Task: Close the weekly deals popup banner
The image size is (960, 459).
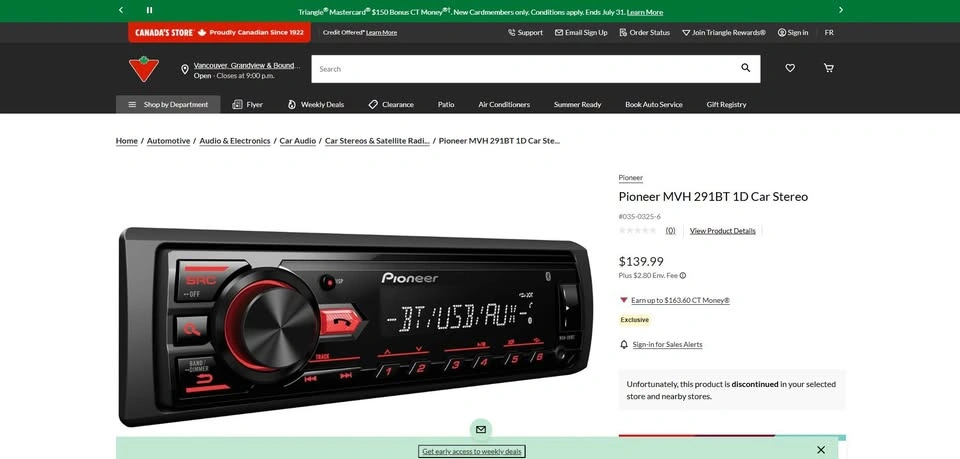Action: tap(821, 450)
